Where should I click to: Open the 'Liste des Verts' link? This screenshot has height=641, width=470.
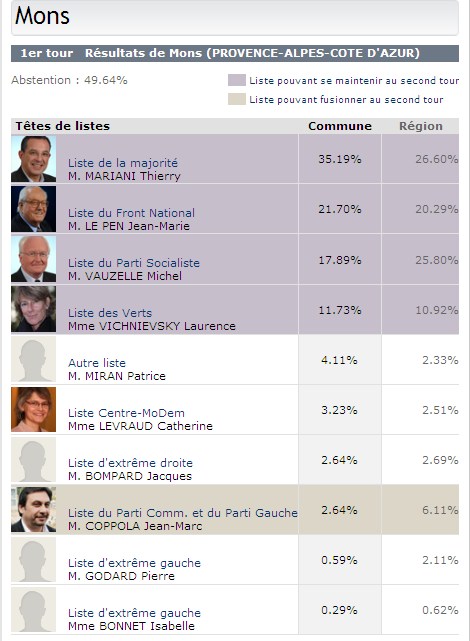point(110,313)
